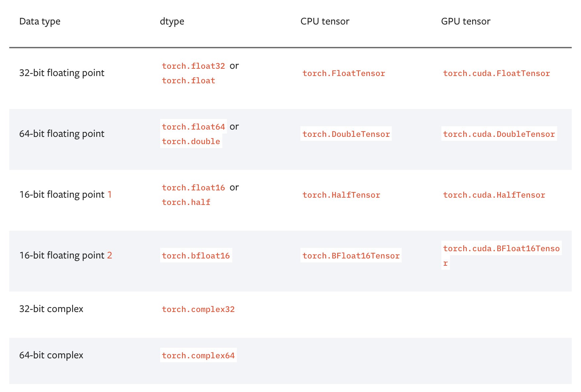
Task: Click torch.cuda.FloatTensor in GPU tensor column
Action: [496, 73]
